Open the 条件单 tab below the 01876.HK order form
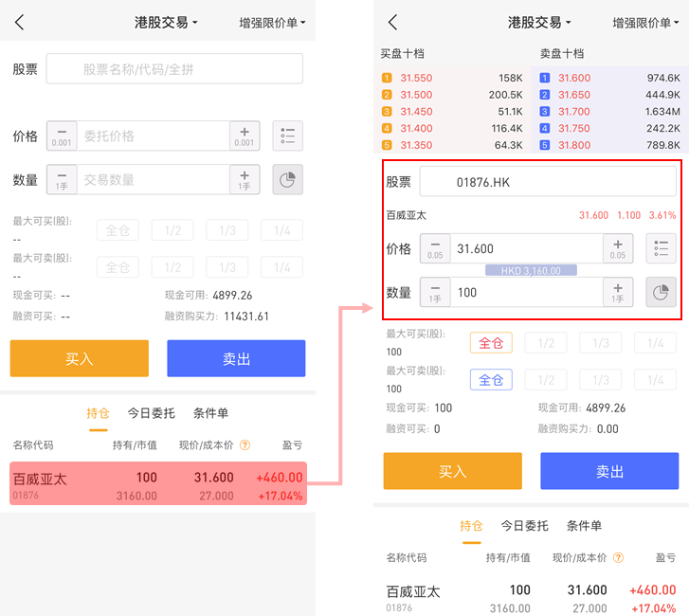The height and width of the screenshot is (616, 689). point(584,525)
